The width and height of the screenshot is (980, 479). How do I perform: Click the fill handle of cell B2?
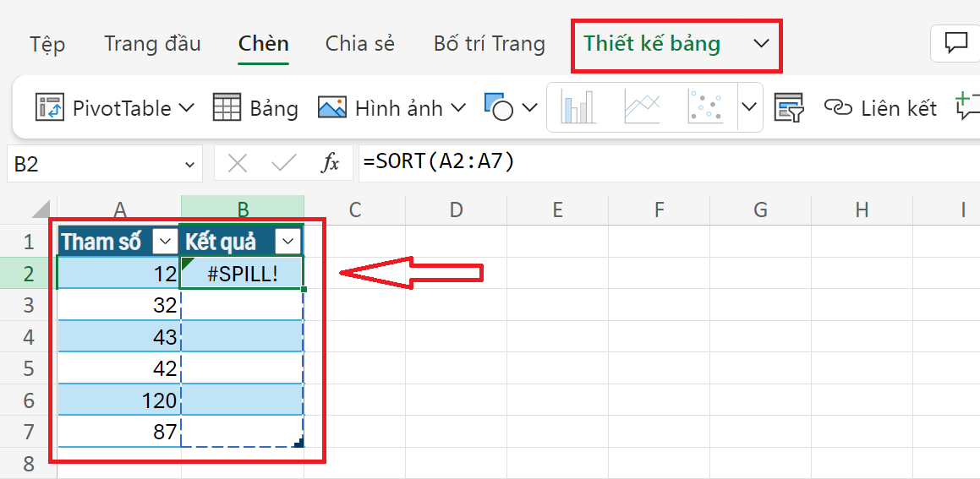pos(304,289)
